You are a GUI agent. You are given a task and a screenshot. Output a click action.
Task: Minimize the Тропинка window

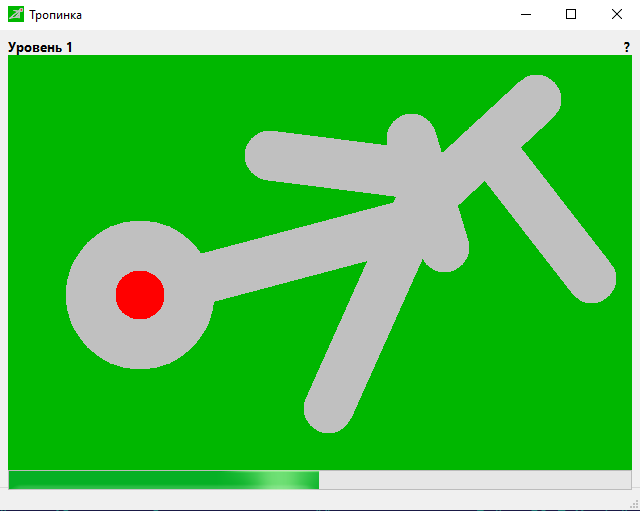click(x=525, y=15)
